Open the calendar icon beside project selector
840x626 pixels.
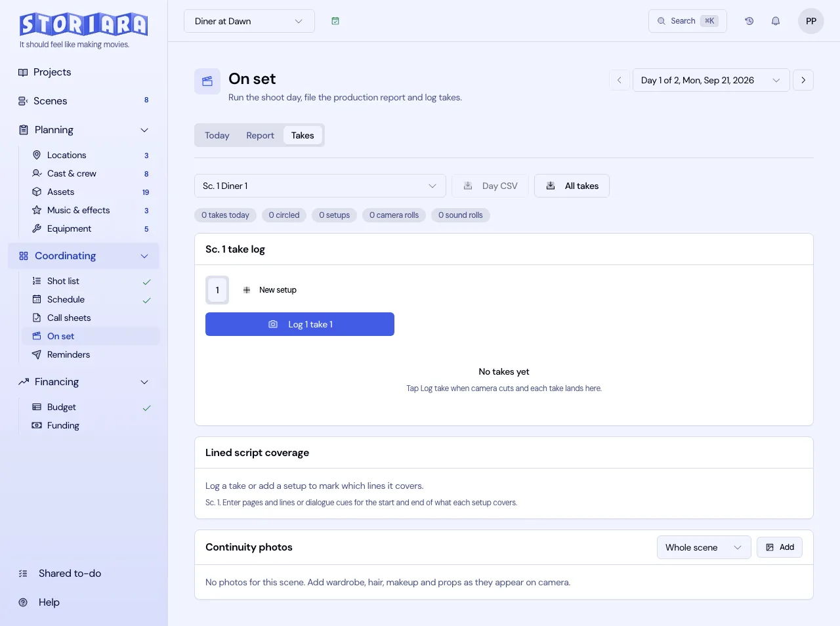pos(335,21)
